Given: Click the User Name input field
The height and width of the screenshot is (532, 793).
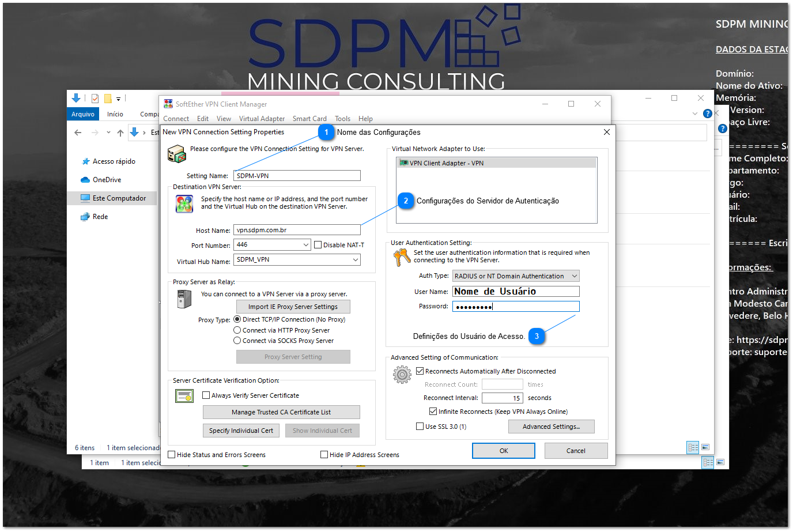Looking at the screenshot, I should click(515, 291).
